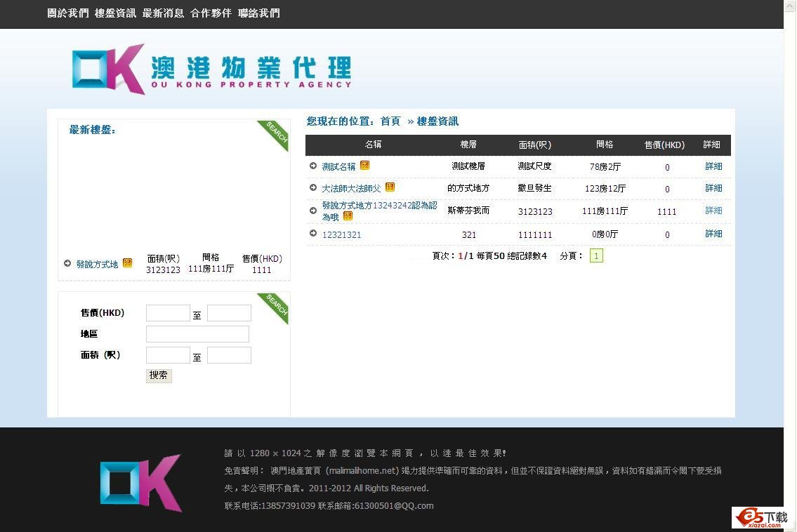
Task: Go to pagination page 1
Action: click(x=596, y=255)
